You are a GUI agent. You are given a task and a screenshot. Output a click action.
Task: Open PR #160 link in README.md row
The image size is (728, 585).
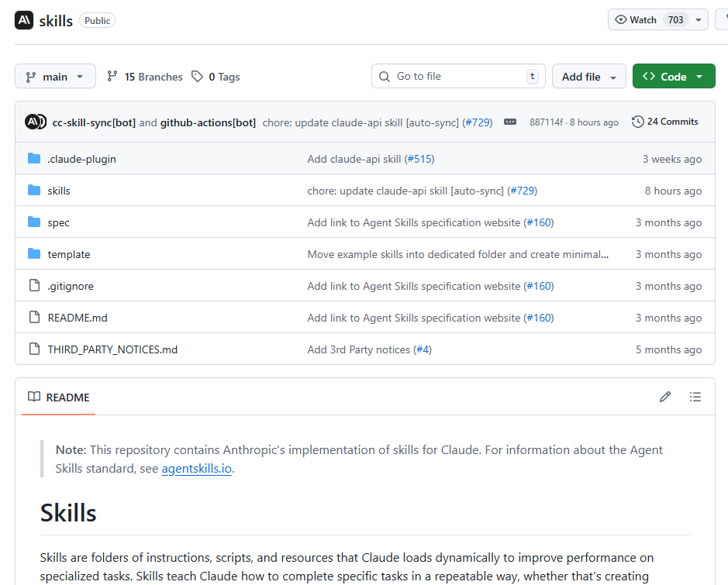(539, 318)
